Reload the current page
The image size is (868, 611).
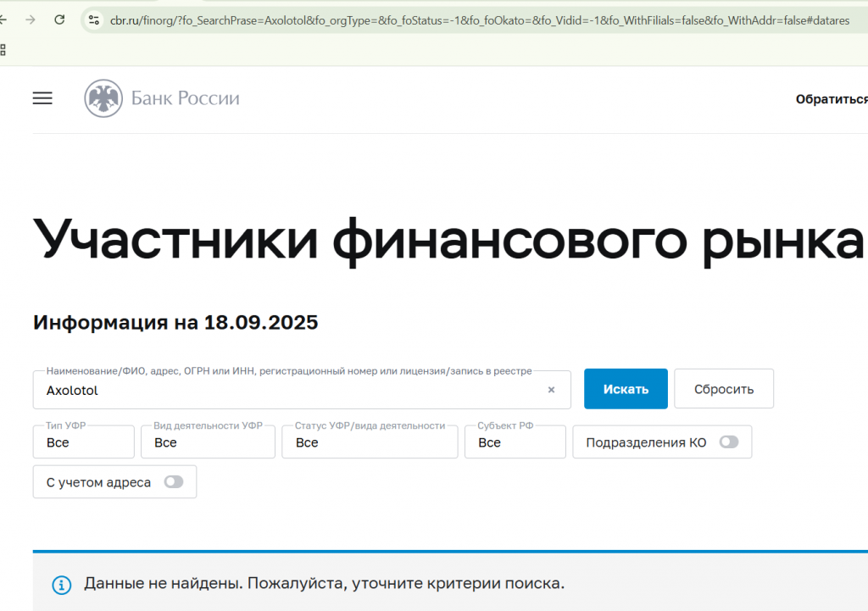tap(59, 19)
